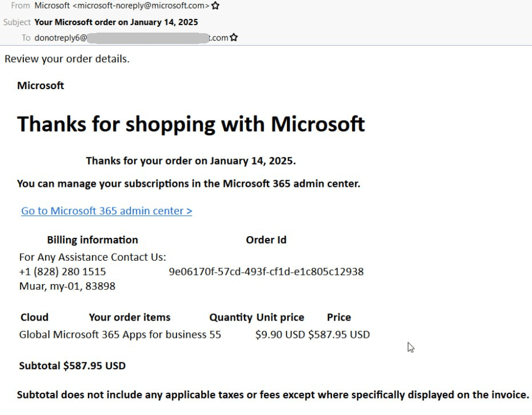Select the Billing information heading
532x415 pixels.
point(92,240)
